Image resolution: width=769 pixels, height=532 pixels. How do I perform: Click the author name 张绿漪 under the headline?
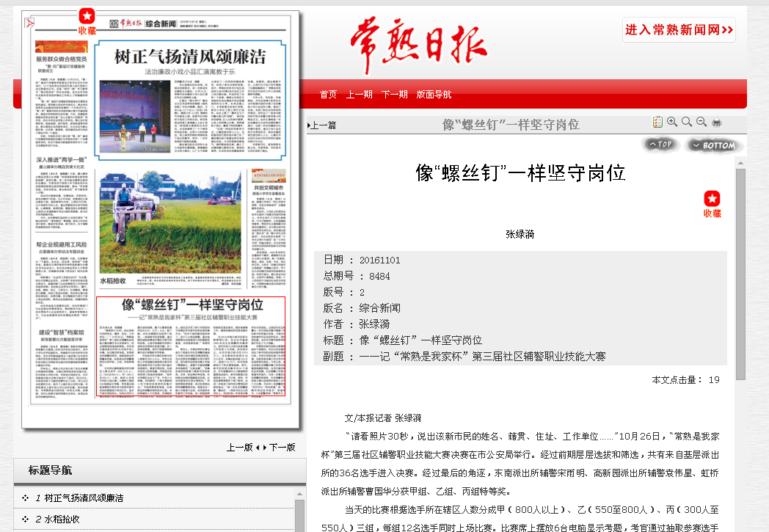pyautogui.click(x=520, y=234)
